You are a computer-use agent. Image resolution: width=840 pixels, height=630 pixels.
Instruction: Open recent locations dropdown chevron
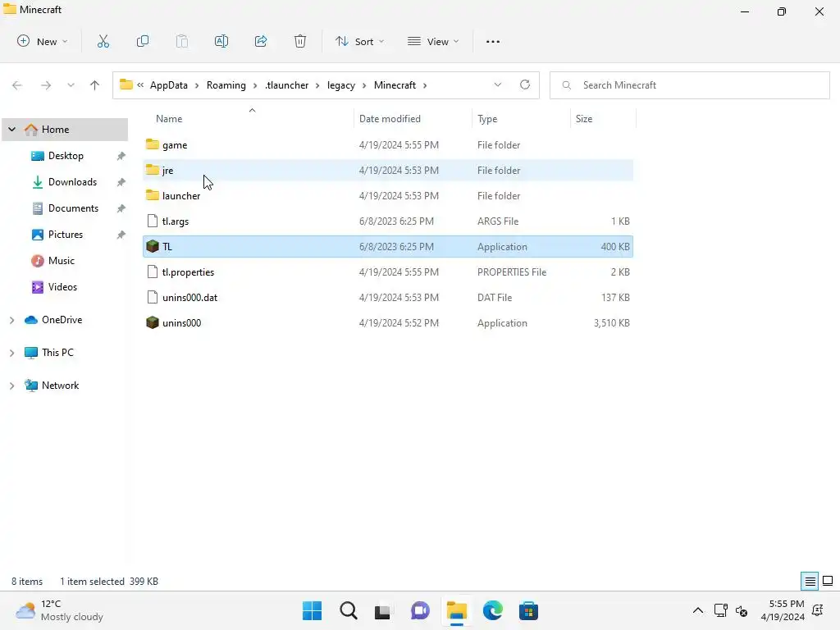tap(71, 85)
